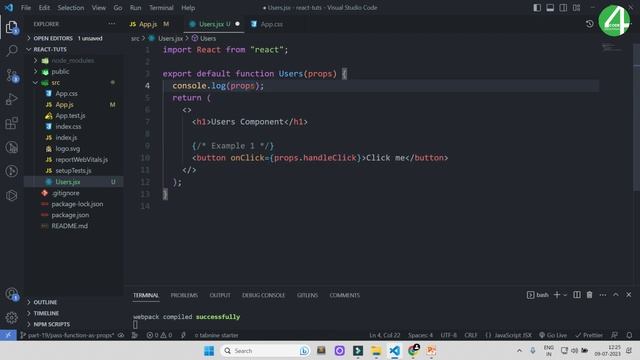The image size is (640, 360).
Task: Change end of line CRLF
Action: pos(471,335)
